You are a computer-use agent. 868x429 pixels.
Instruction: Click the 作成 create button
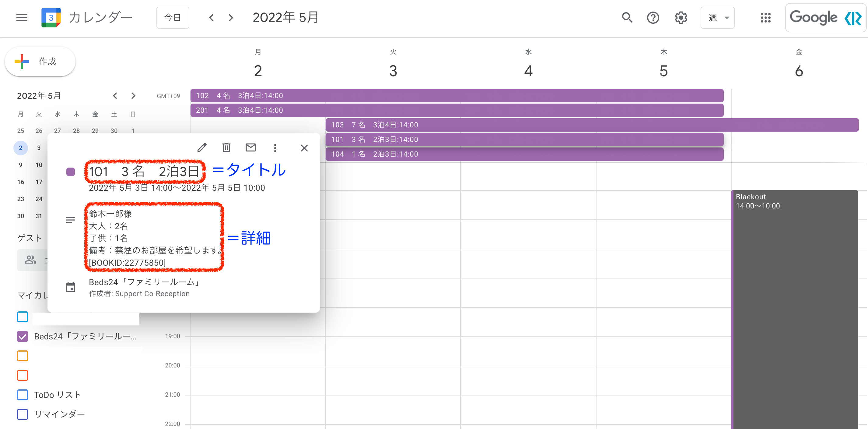(x=40, y=61)
